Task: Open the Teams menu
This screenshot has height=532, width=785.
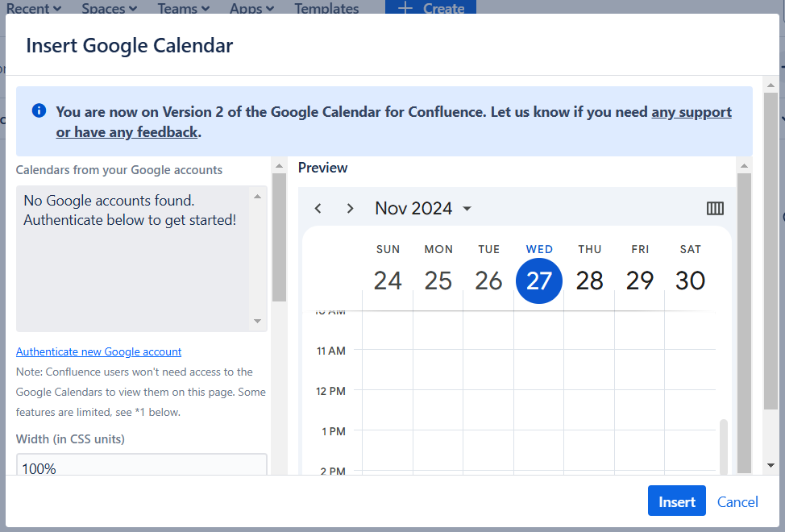Action: 183,9
